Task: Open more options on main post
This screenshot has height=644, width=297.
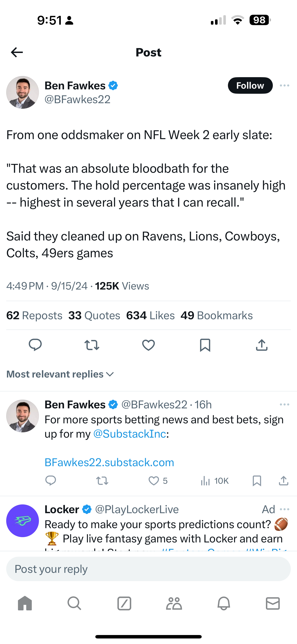Action: click(x=285, y=85)
